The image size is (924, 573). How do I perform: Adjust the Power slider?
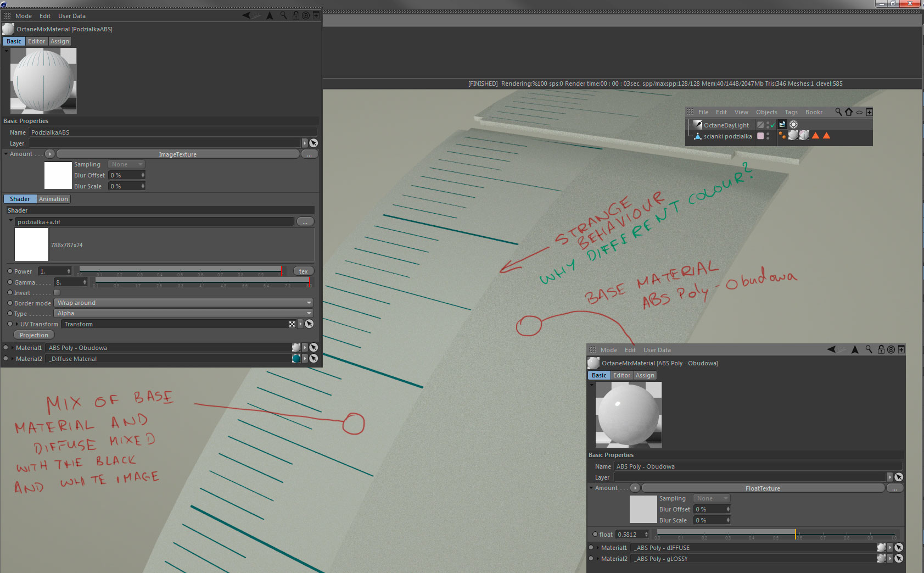pyautogui.click(x=181, y=271)
